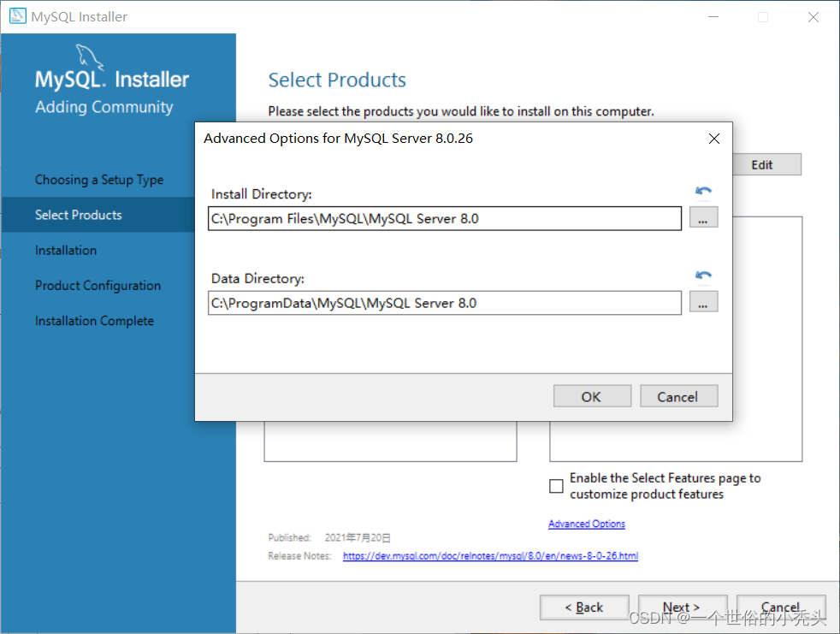
Task: Browse for Data Directory folder
Action: point(703,302)
